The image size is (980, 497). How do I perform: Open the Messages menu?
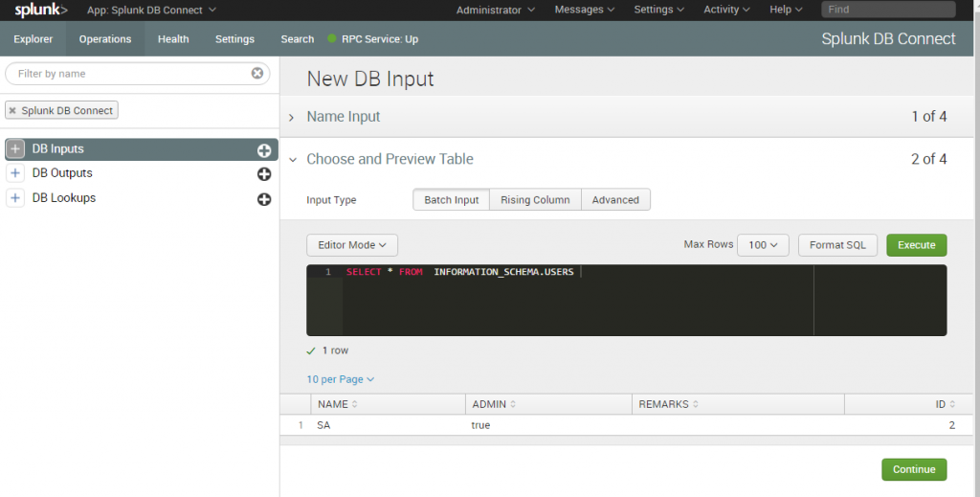pyautogui.click(x=585, y=10)
